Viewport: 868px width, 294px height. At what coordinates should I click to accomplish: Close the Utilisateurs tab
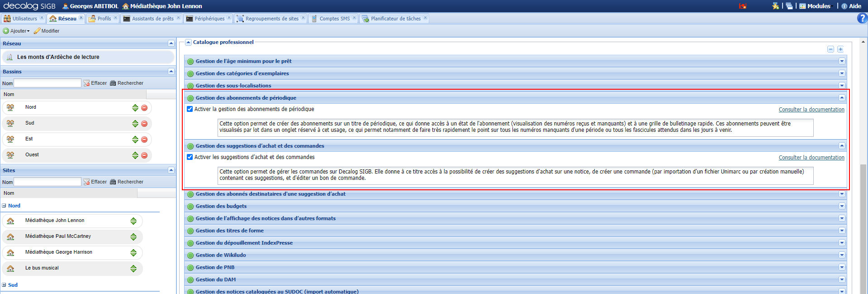(42, 18)
